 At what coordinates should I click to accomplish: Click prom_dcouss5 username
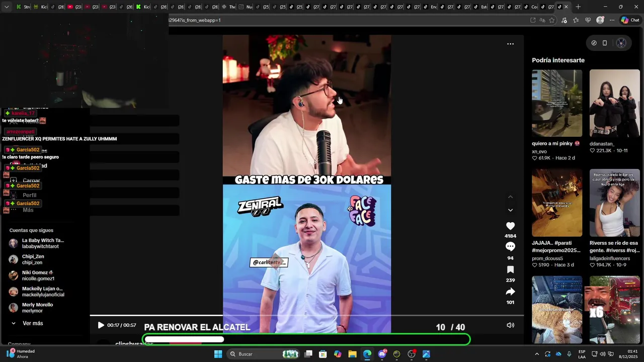(x=547, y=258)
